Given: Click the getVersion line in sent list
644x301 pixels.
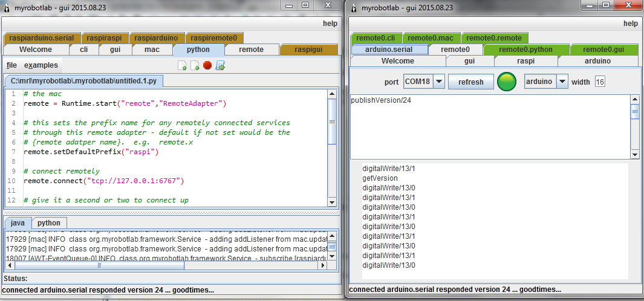Looking at the screenshot, I should click(x=380, y=178).
